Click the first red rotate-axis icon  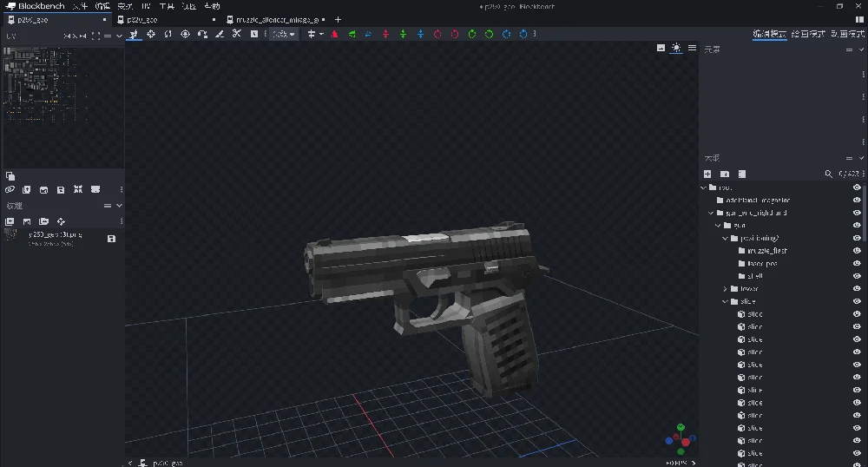[437, 35]
